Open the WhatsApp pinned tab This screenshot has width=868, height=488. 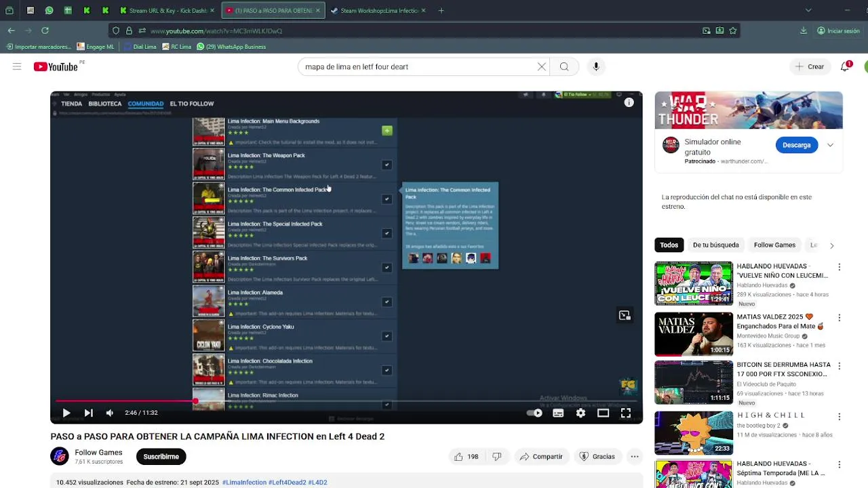pos(50,10)
